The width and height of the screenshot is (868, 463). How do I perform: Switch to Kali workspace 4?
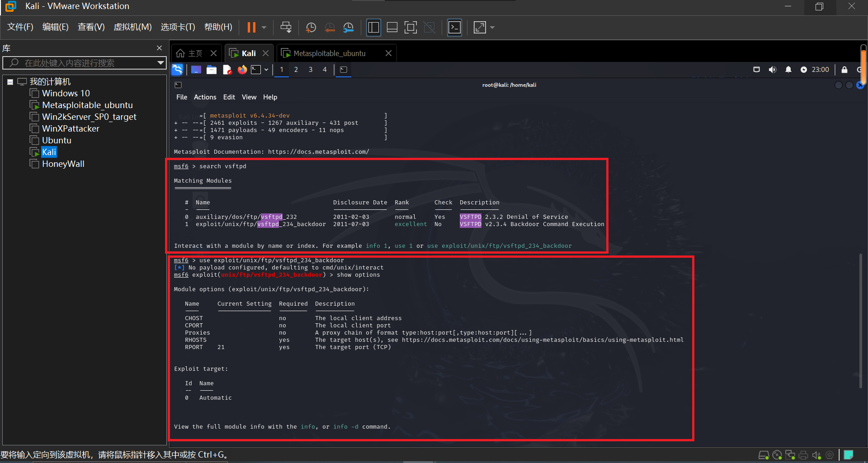pyautogui.click(x=325, y=70)
